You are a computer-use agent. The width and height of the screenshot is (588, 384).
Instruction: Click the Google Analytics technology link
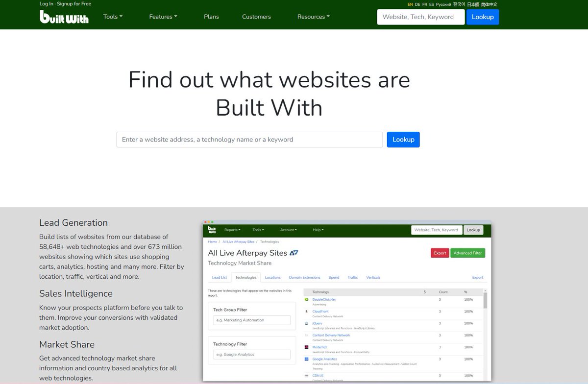(x=324, y=360)
